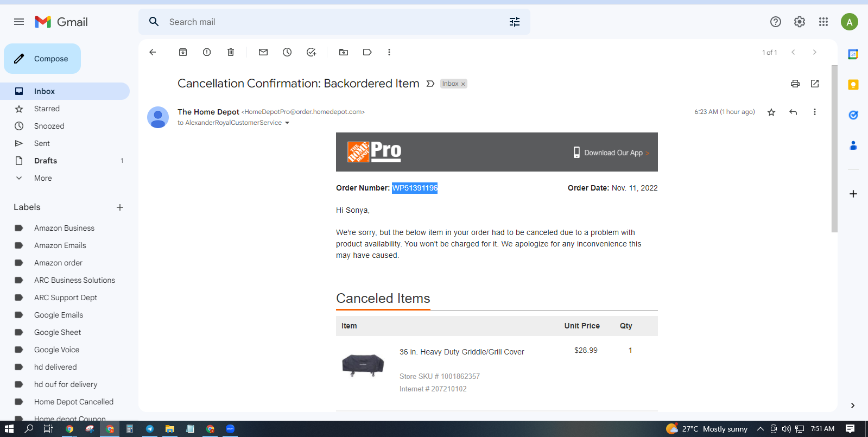Delete this email with trash icon
Image resolution: width=868 pixels, height=437 pixels.
[x=231, y=52]
